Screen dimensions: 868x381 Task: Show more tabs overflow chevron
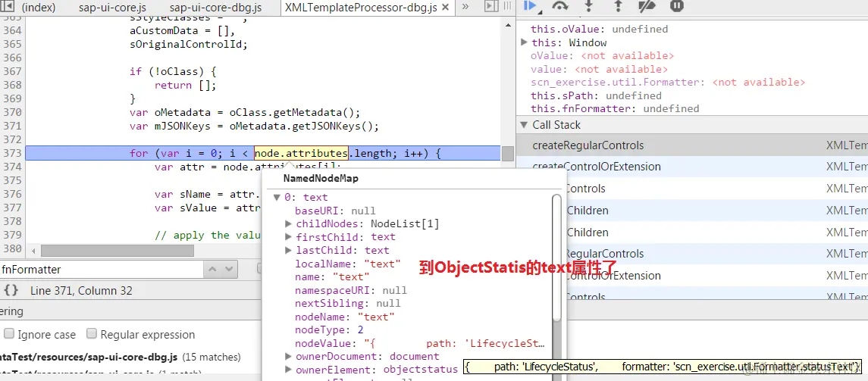click(x=465, y=7)
